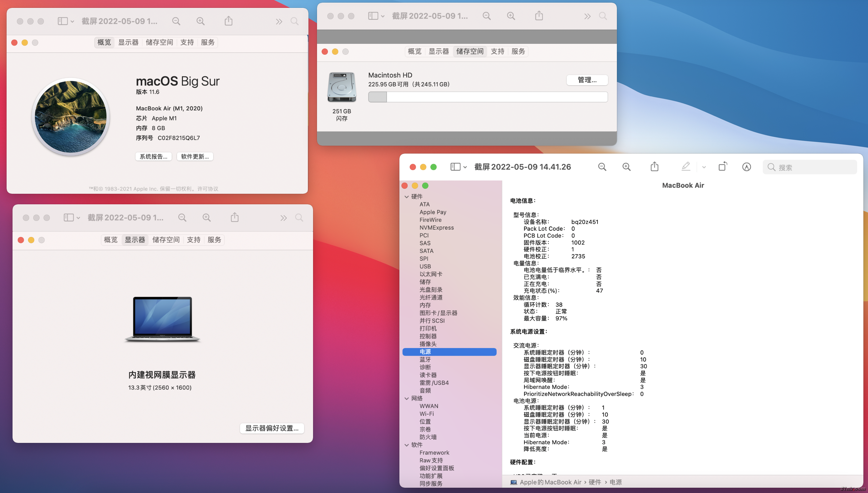Share from the Macintosh HD storage window
868x493 pixels.
(539, 15)
